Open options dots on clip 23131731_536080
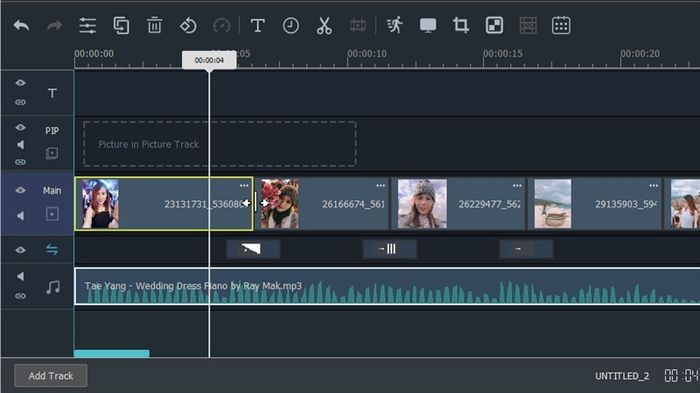 coord(244,185)
